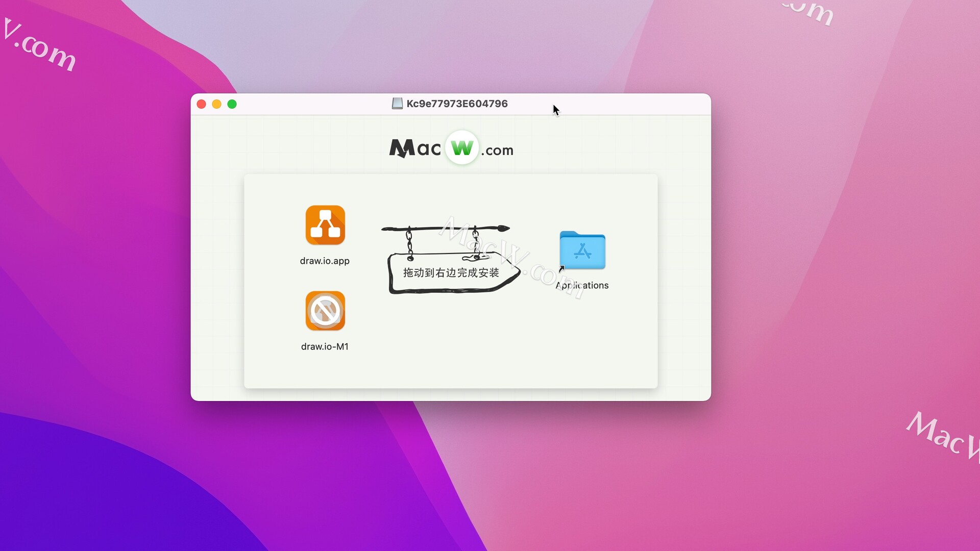The width and height of the screenshot is (980, 551).
Task: Select the draw.io-M1 app icon
Action: 325,311
